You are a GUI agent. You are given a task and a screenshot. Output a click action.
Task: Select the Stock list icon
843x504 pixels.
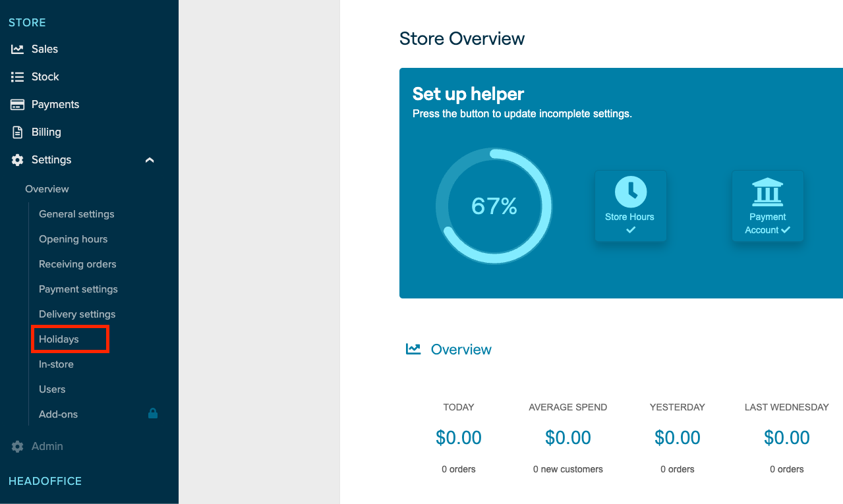coord(16,76)
